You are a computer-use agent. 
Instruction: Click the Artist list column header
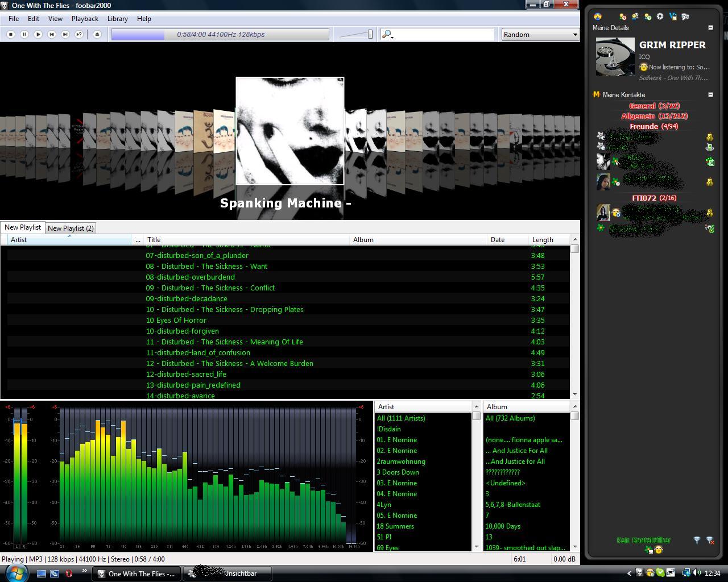click(423, 407)
